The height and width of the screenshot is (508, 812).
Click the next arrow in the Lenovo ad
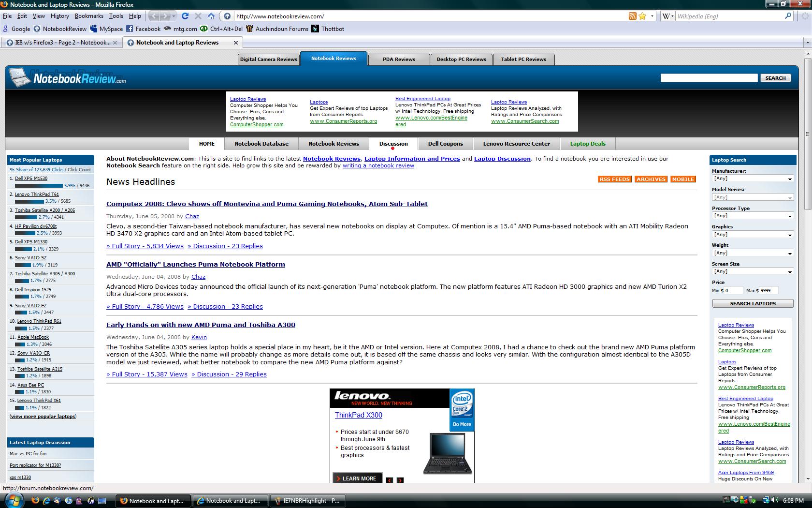[400, 480]
